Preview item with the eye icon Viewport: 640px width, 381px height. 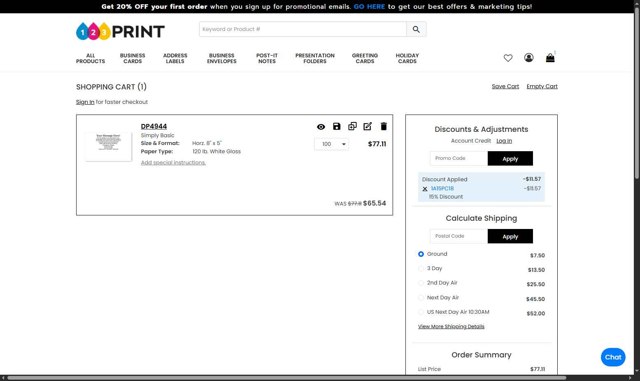pyautogui.click(x=321, y=127)
